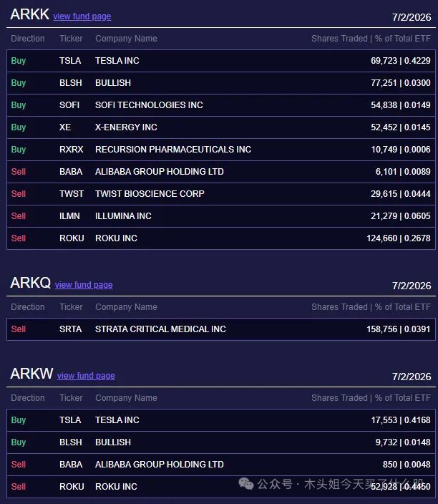The image size is (438, 504).
Task: Select Recursion Pharmaceuticals row
Action: [x=221, y=150]
